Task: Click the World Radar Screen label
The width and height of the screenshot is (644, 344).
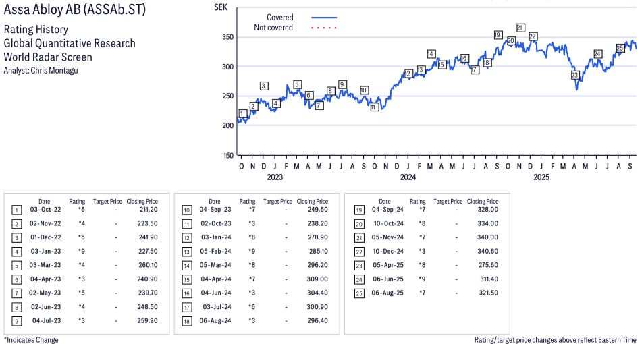Action: (x=47, y=57)
